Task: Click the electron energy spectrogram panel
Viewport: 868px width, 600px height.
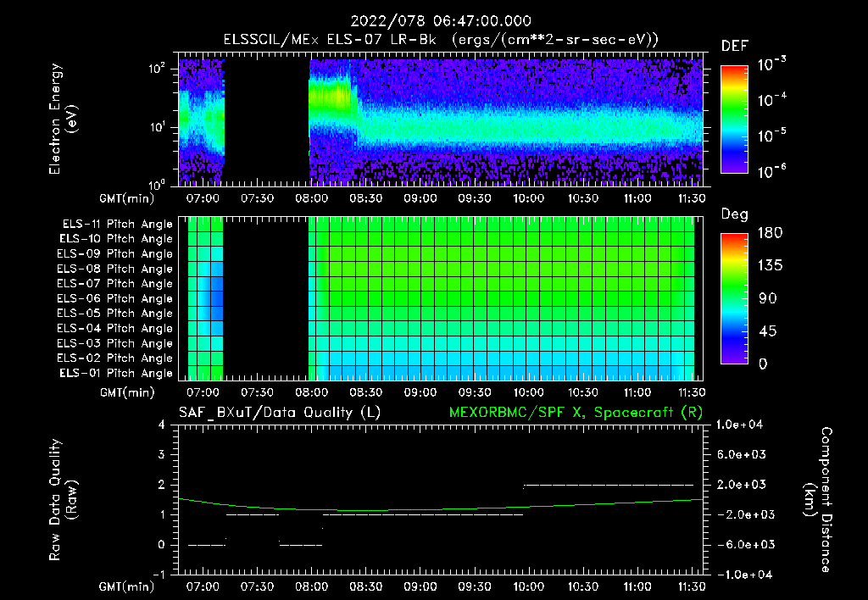Action: click(x=441, y=119)
